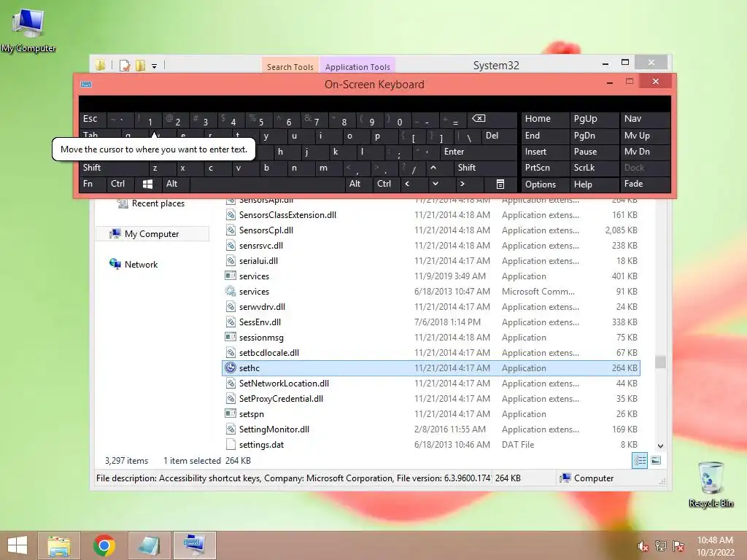The height and width of the screenshot is (560, 747).
Task: Toggle the left Ctrl key
Action: coord(120,184)
